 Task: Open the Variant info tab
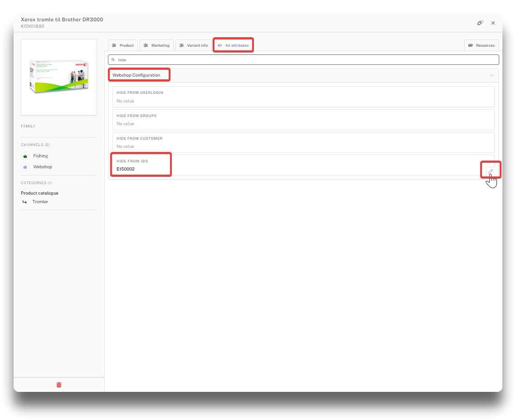point(194,45)
